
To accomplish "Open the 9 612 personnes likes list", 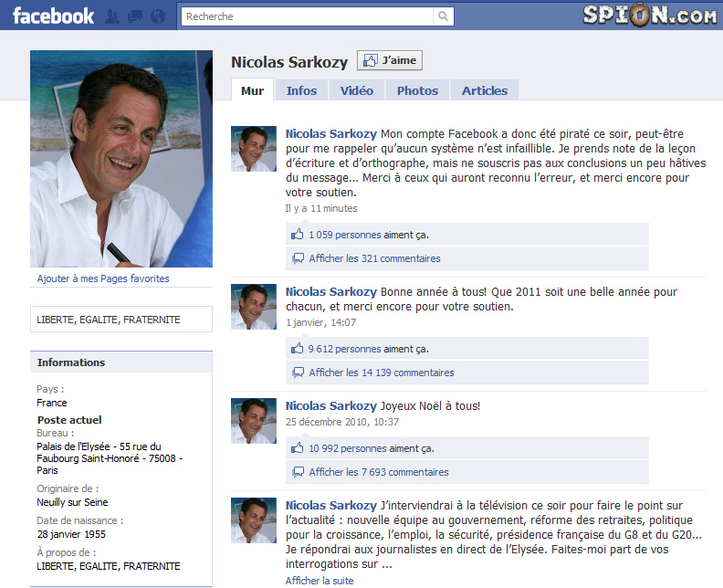I will pyautogui.click(x=345, y=349).
